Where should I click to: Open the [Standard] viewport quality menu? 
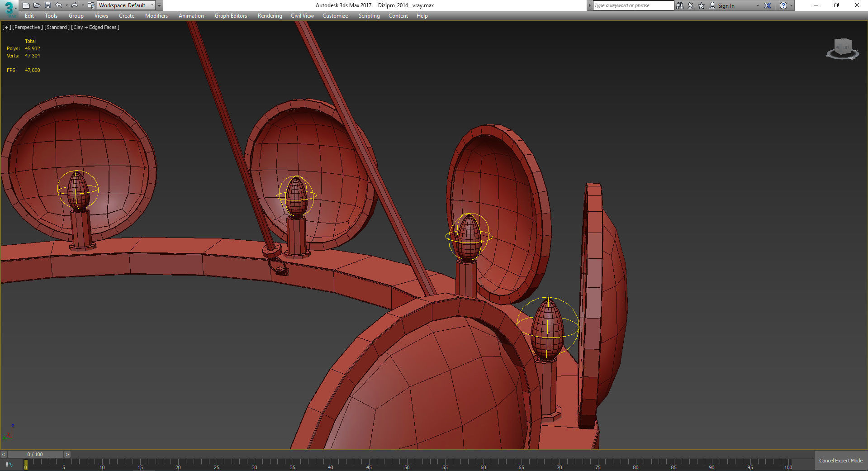(57, 27)
